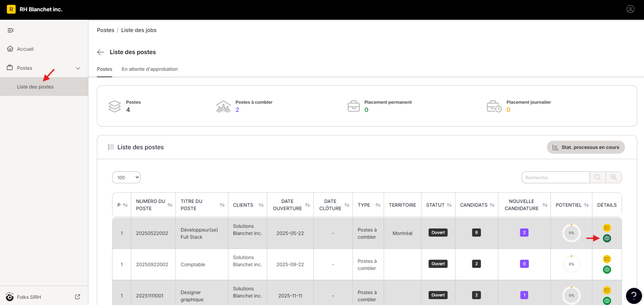Click Ouvert status badge for Développeur(se) Full Stack

tap(438, 233)
